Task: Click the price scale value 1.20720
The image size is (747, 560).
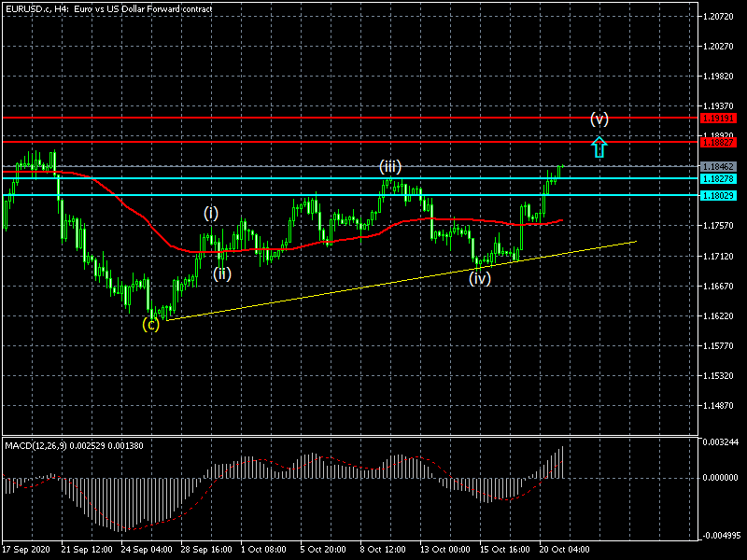Action: [718, 17]
